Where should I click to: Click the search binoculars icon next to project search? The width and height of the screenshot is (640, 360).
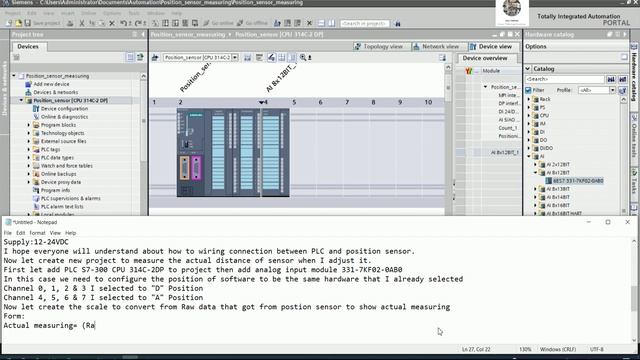[x=398, y=23]
